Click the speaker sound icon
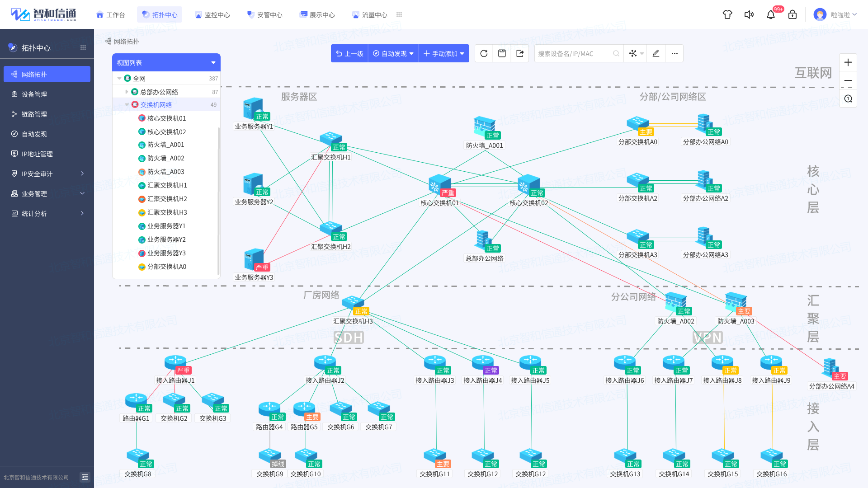 (x=749, y=14)
